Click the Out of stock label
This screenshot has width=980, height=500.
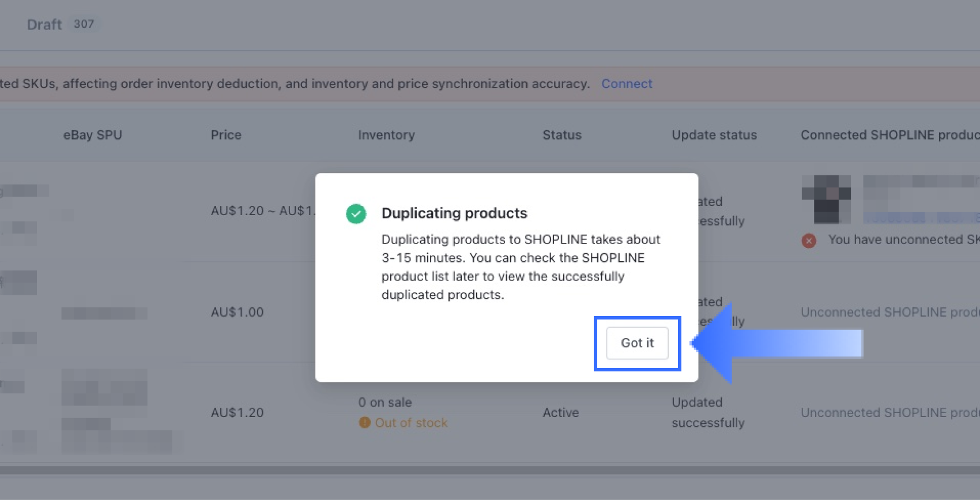(x=411, y=423)
